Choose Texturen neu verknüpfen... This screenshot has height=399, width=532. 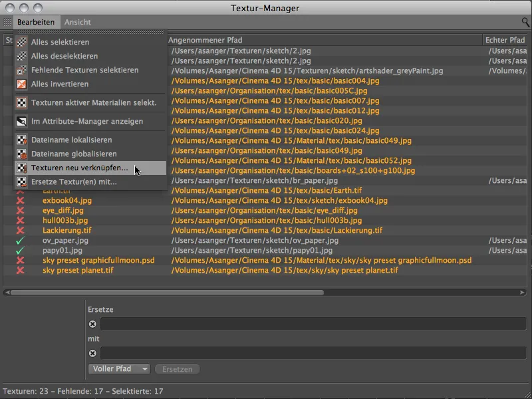pyautogui.click(x=90, y=168)
